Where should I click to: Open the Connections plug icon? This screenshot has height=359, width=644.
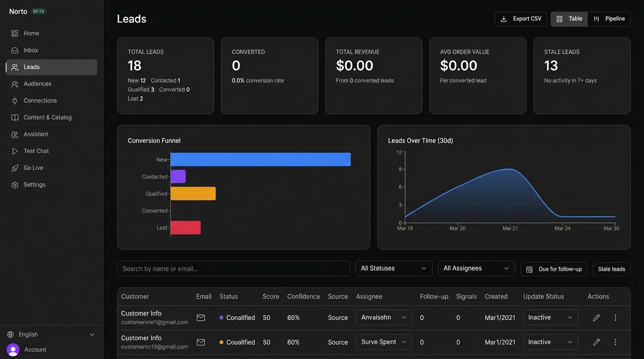[15, 101]
